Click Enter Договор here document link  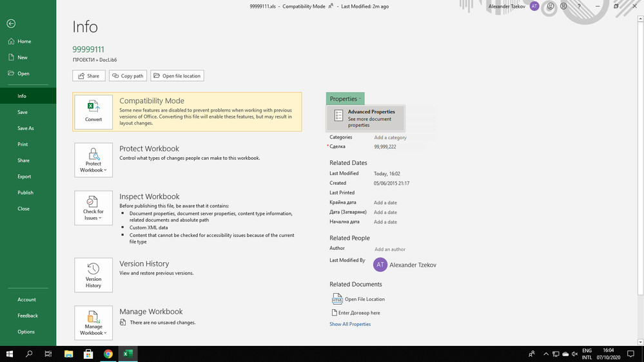[356, 313]
